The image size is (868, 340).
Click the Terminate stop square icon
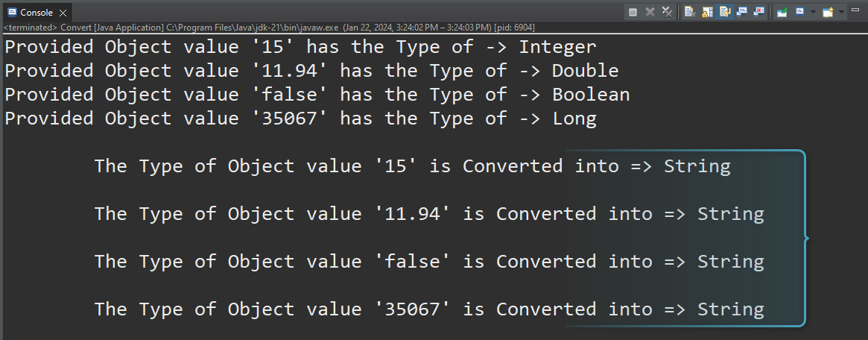pos(633,12)
